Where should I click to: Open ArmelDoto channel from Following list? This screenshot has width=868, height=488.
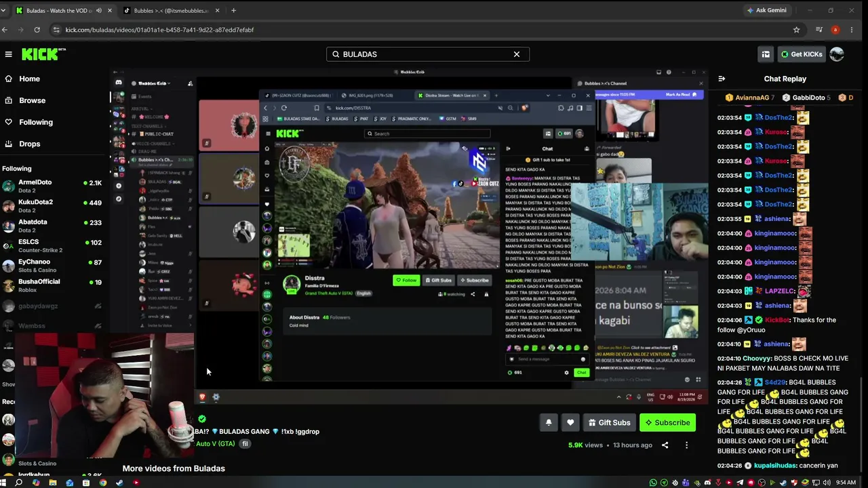(52, 186)
